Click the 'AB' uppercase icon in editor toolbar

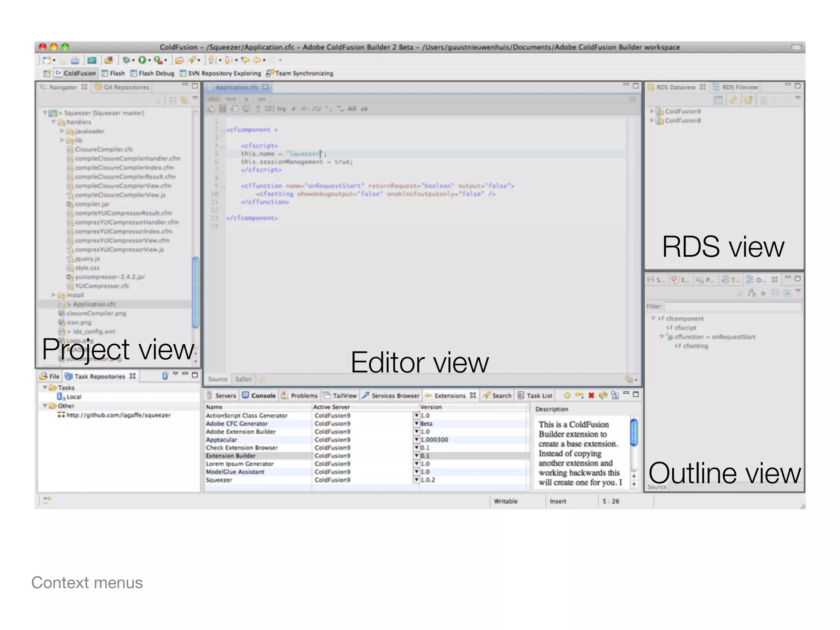click(x=352, y=109)
